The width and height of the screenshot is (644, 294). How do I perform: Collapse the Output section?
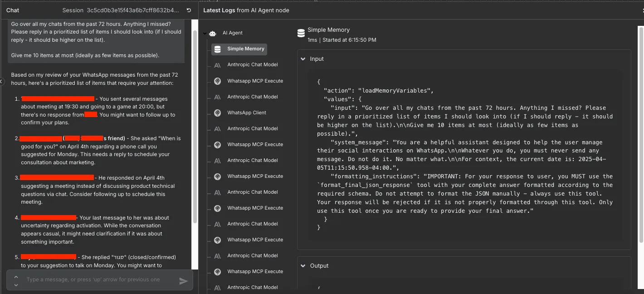tap(303, 266)
